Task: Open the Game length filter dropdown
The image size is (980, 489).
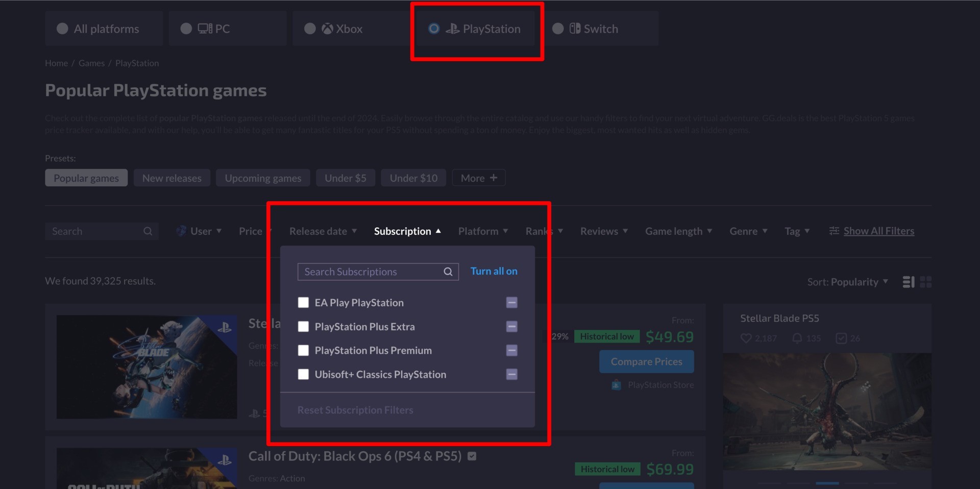Action: 678,231
